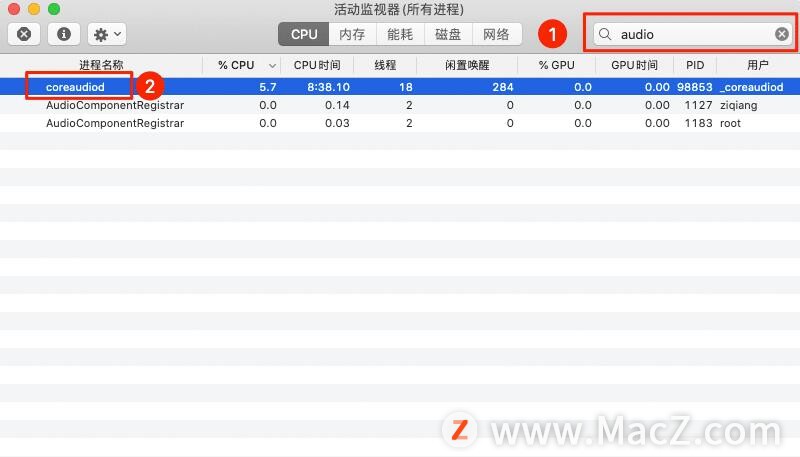This screenshot has height=457, width=800.
Task: Select AudioComponentRegistrar row owned by root
Action: pyautogui.click(x=400, y=123)
